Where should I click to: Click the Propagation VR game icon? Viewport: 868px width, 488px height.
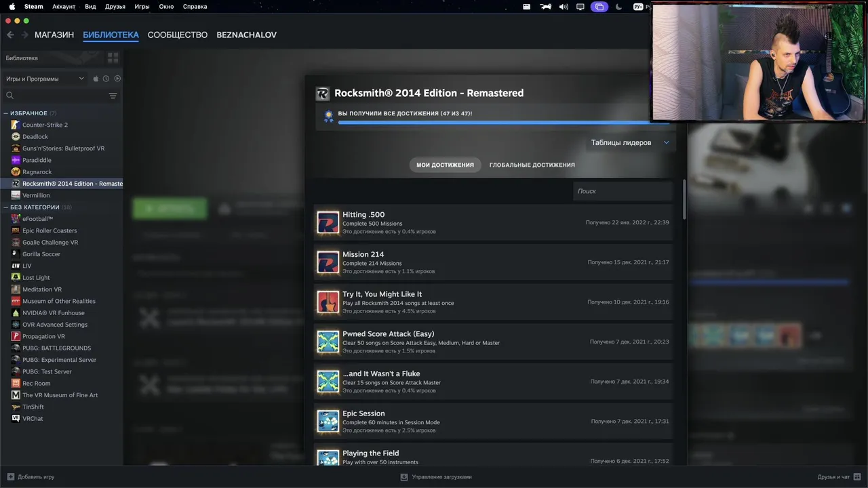click(x=16, y=336)
